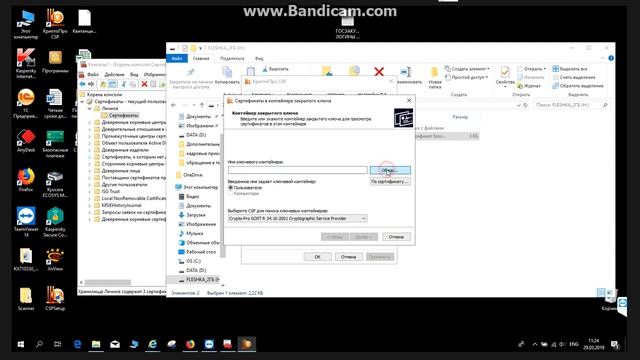Open Microsoft Edge from the taskbar
The width and height of the screenshot is (640, 360).
[x=77, y=344]
